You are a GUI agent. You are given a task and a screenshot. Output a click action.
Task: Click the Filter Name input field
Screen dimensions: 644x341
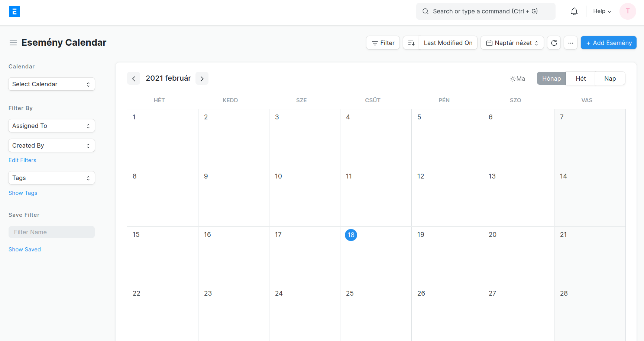(51, 232)
